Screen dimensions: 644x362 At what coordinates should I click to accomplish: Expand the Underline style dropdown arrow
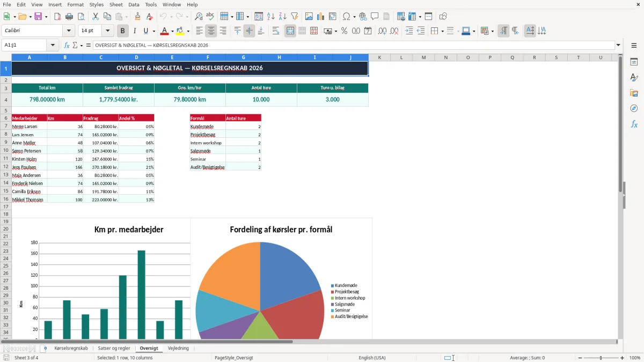[153, 31]
